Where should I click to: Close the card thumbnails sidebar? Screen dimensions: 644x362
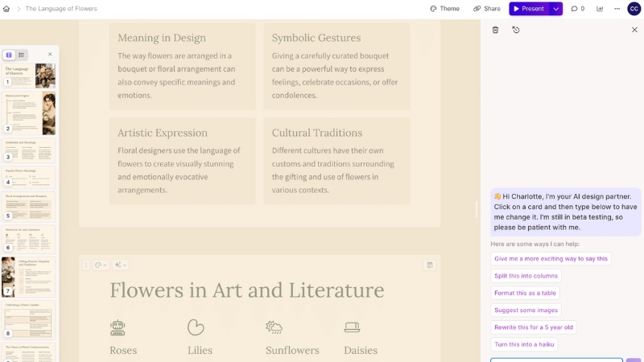coord(50,55)
